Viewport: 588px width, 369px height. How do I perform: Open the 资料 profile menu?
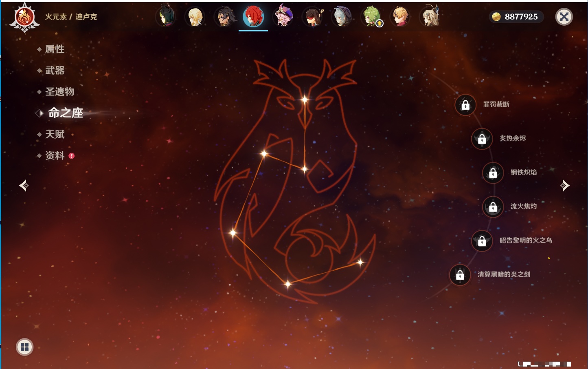point(55,155)
